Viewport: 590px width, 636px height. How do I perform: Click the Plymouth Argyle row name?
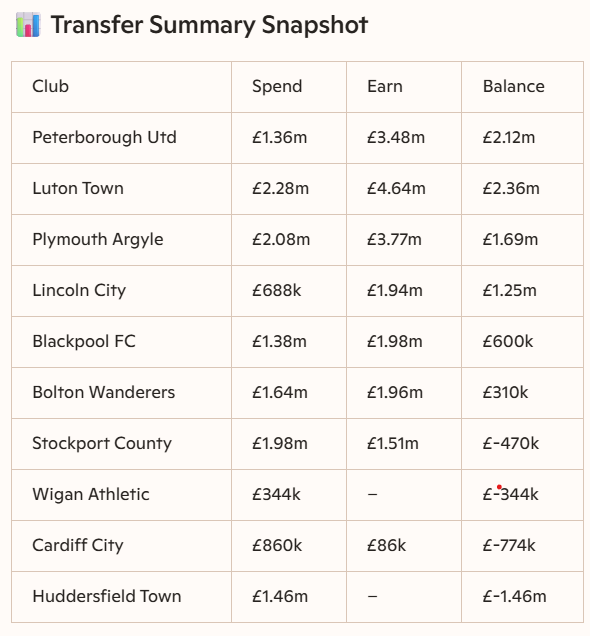tap(98, 240)
